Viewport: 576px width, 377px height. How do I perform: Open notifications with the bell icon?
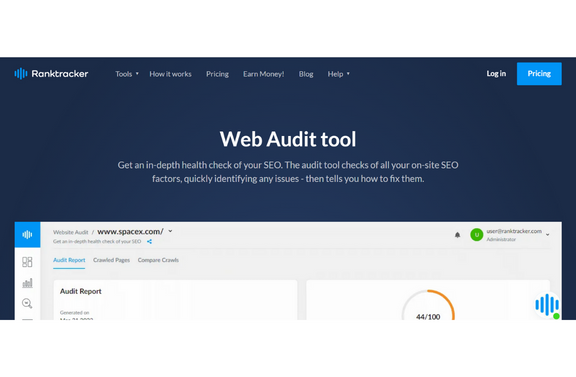tap(457, 235)
